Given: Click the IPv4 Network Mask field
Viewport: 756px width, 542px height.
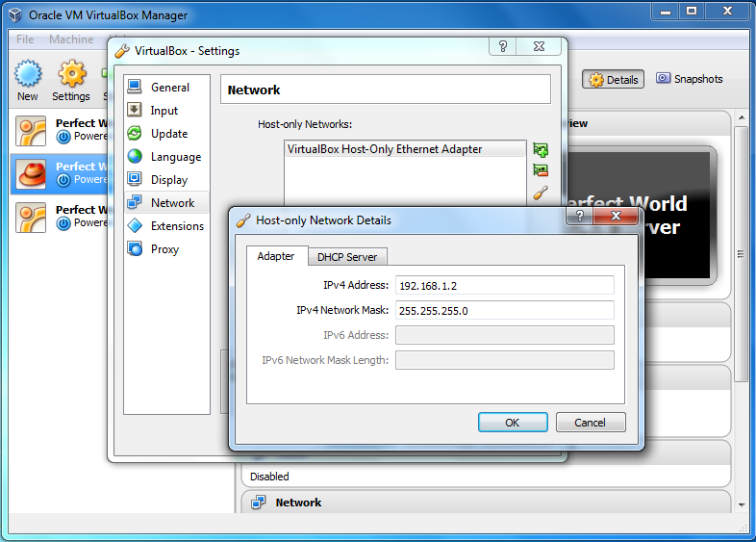Looking at the screenshot, I should 505,310.
